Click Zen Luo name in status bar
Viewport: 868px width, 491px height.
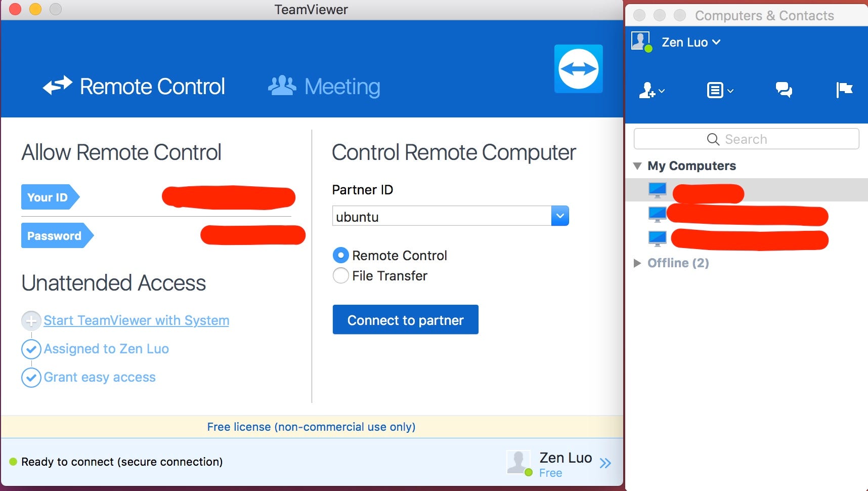(566, 458)
